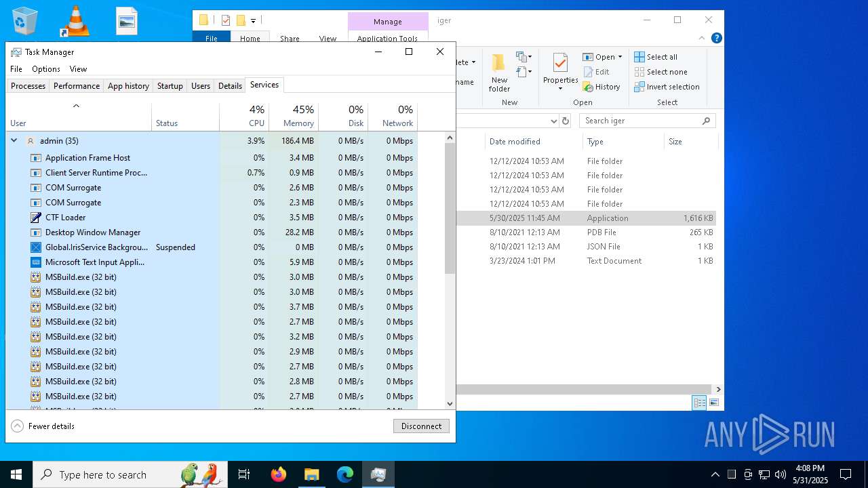Switch to the Performance tab

(x=77, y=86)
